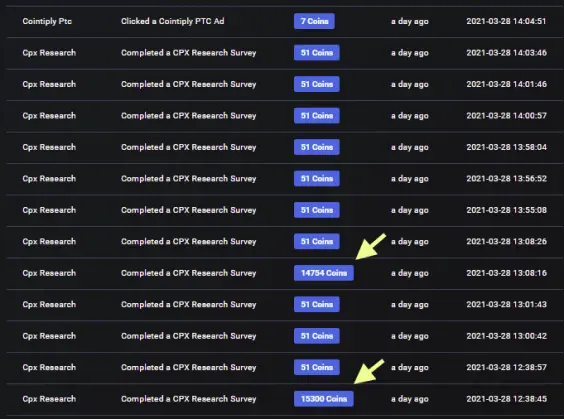Select the Cointiply Ptc row label
This screenshot has width=564, height=419.
coord(47,21)
